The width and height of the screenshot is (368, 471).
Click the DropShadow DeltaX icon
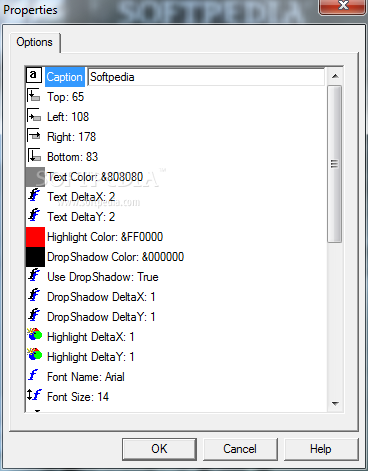pos(34,295)
